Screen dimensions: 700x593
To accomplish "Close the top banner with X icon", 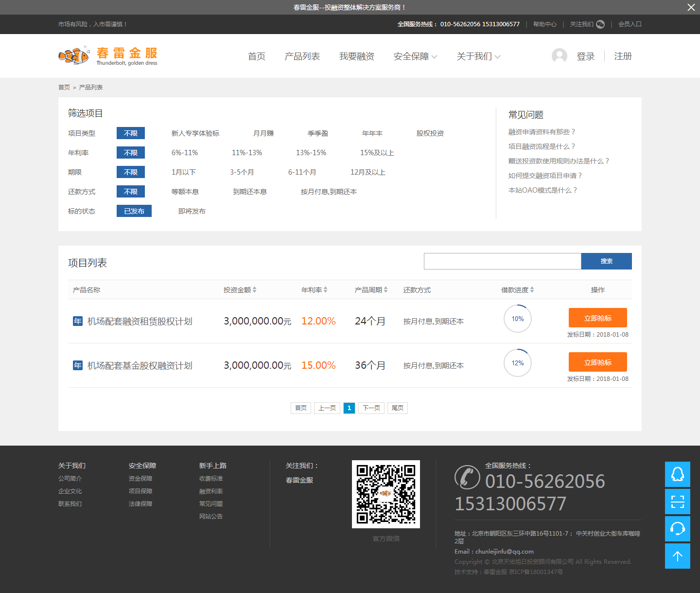I will [x=691, y=7].
